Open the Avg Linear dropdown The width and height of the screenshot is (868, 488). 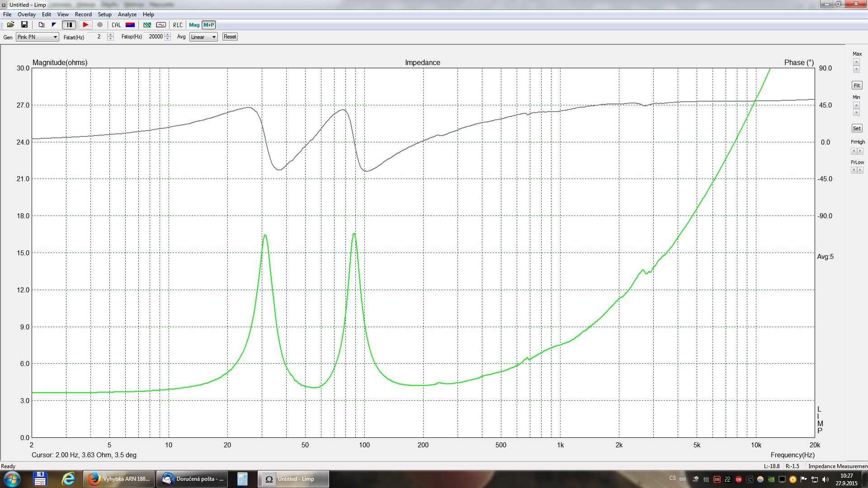click(x=203, y=37)
